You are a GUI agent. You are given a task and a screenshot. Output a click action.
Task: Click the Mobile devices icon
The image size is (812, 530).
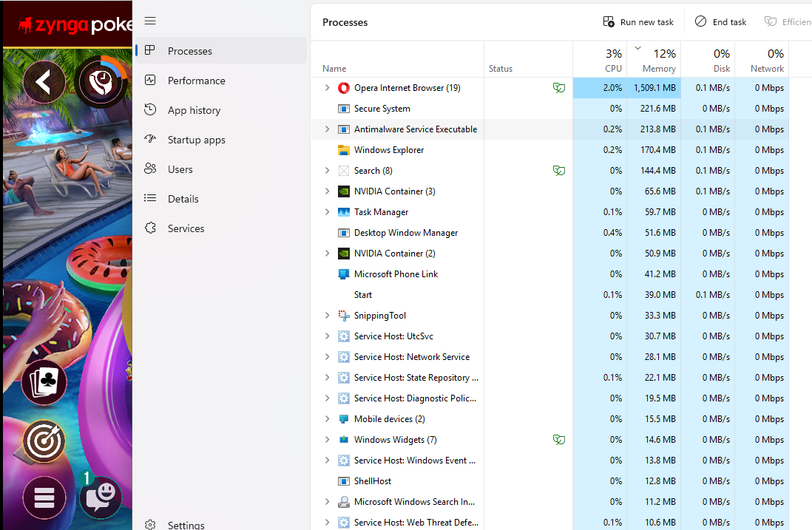click(343, 418)
